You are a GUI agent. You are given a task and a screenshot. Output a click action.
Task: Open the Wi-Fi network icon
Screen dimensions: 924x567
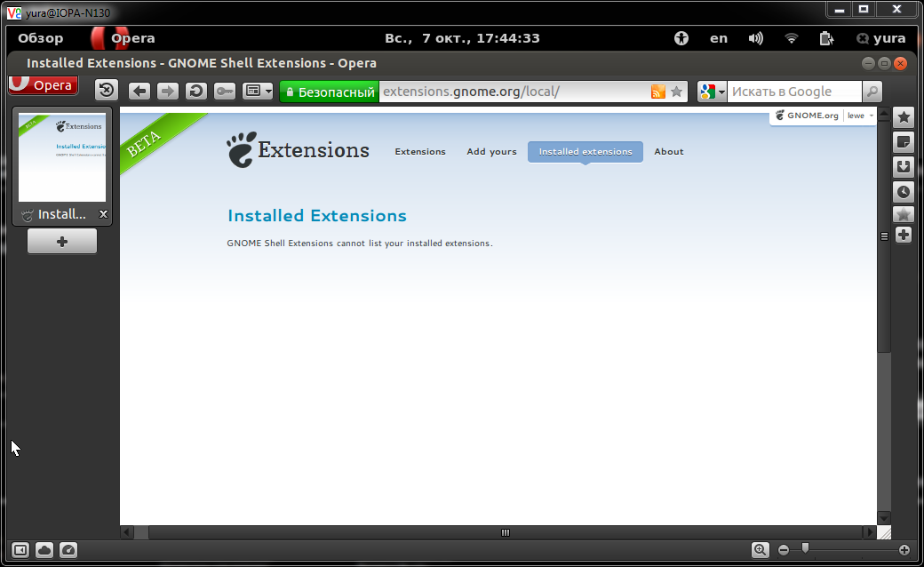click(792, 38)
